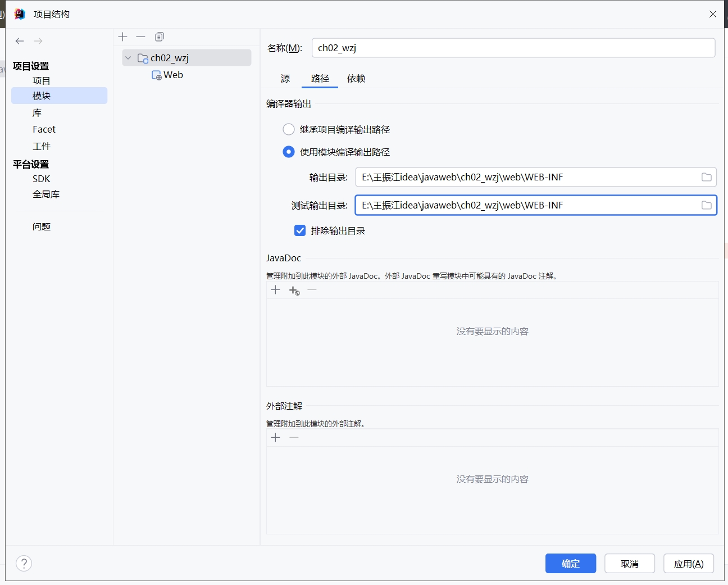The width and height of the screenshot is (728, 585).
Task: Click the 应用(A) button
Action: click(688, 564)
